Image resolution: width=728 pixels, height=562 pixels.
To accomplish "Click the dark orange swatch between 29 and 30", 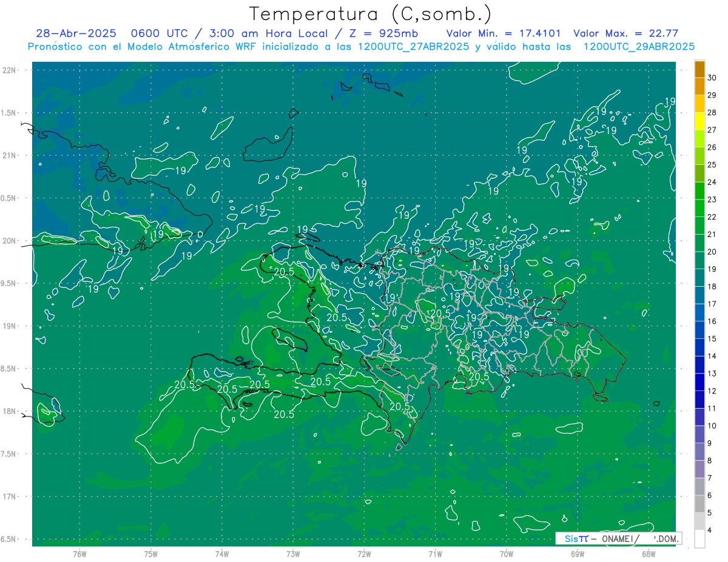I will click(699, 87).
